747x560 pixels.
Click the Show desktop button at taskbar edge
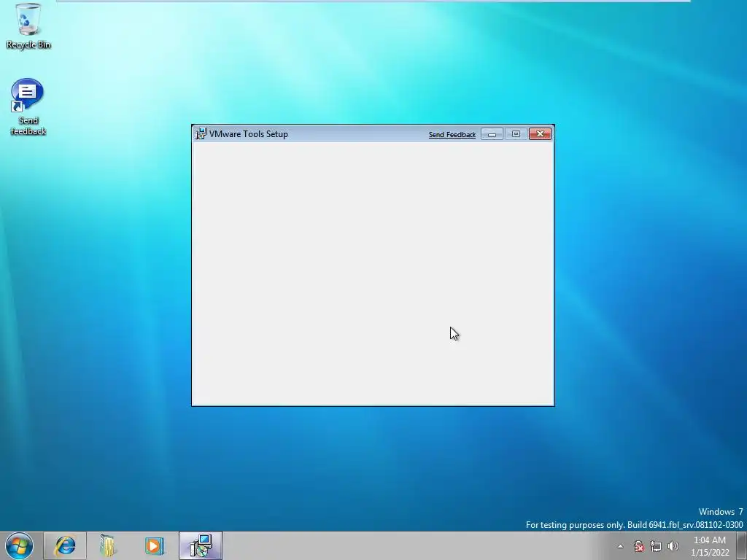(742, 545)
